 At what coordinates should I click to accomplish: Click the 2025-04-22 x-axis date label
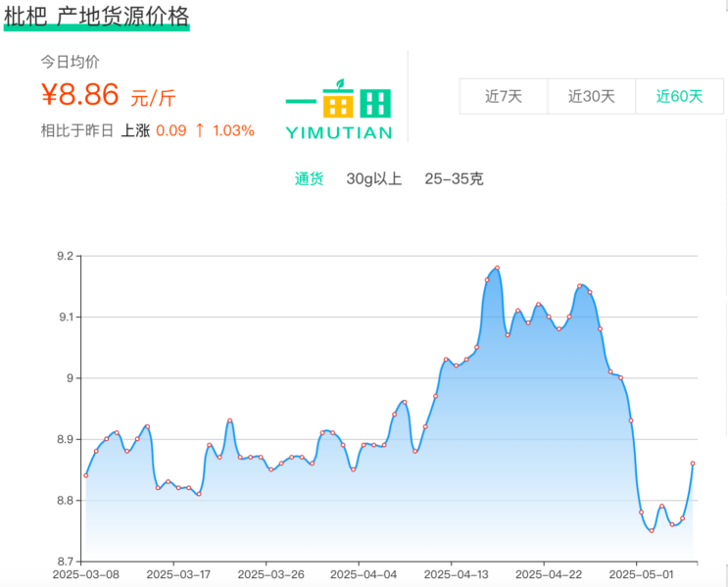pos(549,575)
